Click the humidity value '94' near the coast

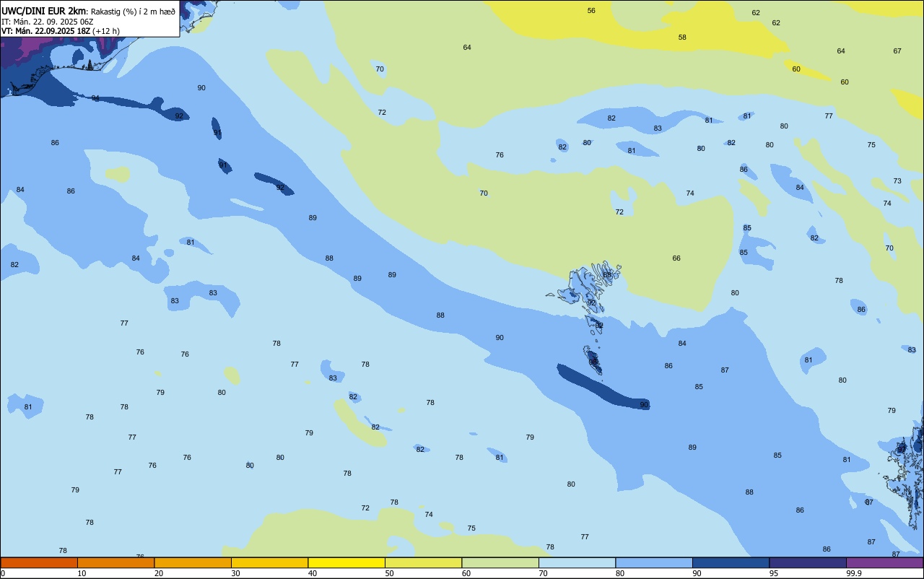point(95,98)
